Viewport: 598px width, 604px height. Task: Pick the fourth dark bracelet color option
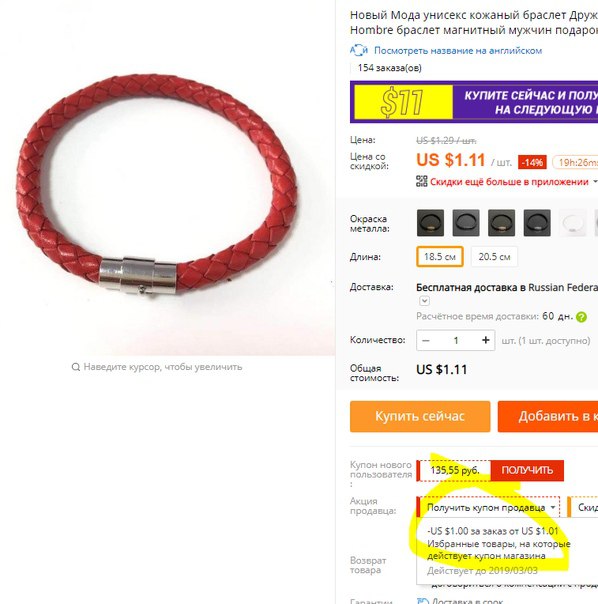[537, 223]
